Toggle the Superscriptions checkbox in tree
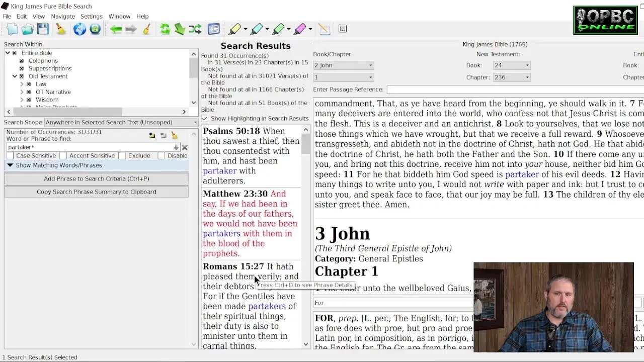Image resolution: width=644 pixels, height=362 pixels. (22, 68)
